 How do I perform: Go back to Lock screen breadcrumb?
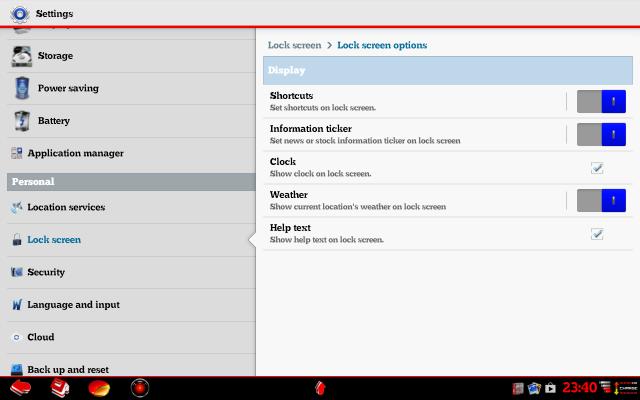(x=294, y=45)
